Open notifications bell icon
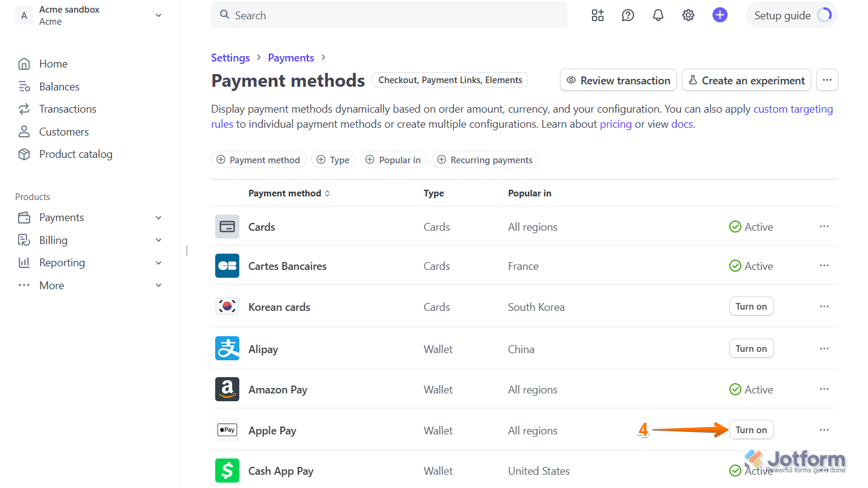 click(658, 15)
